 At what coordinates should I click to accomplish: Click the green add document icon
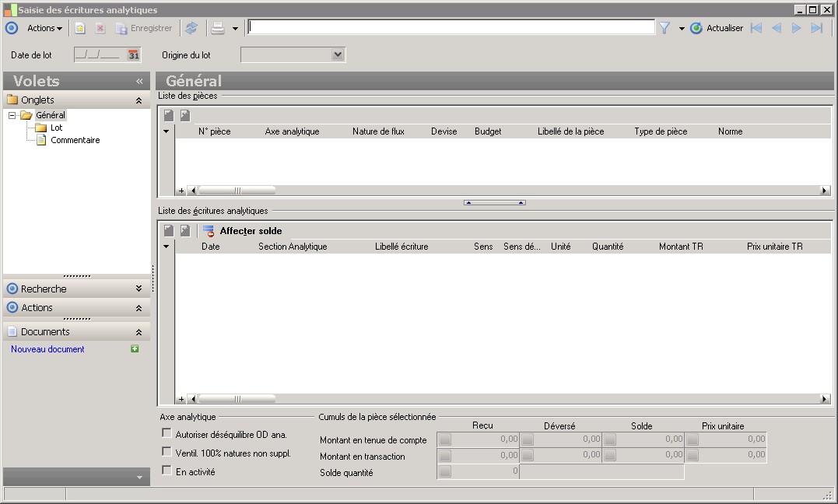(x=135, y=349)
